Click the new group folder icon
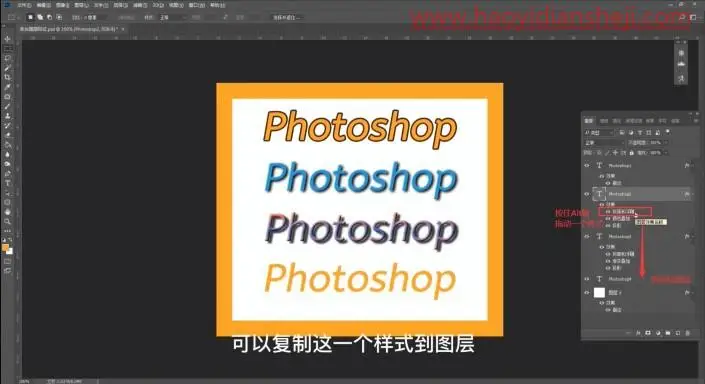This screenshot has height=384, width=705. coord(668,333)
